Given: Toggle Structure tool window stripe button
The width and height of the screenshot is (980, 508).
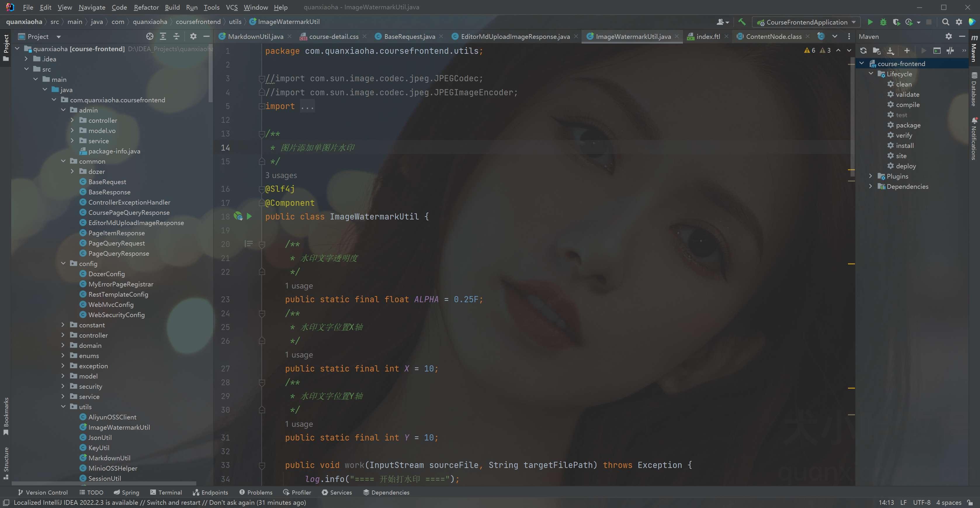Looking at the screenshot, I should click(x=6, y=463).
